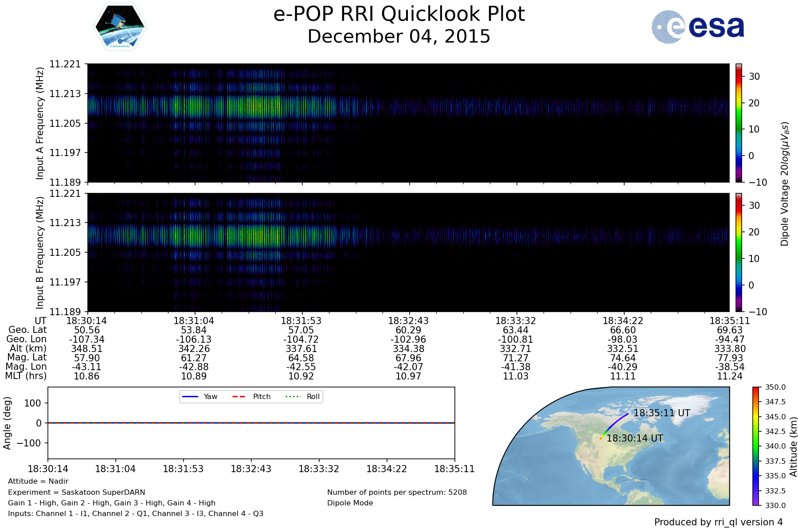Image resolution: width=798 pixels, height=532 pixels.
Task: Click the e-POP RRI Quicklook Plot title
Action: 399,14
